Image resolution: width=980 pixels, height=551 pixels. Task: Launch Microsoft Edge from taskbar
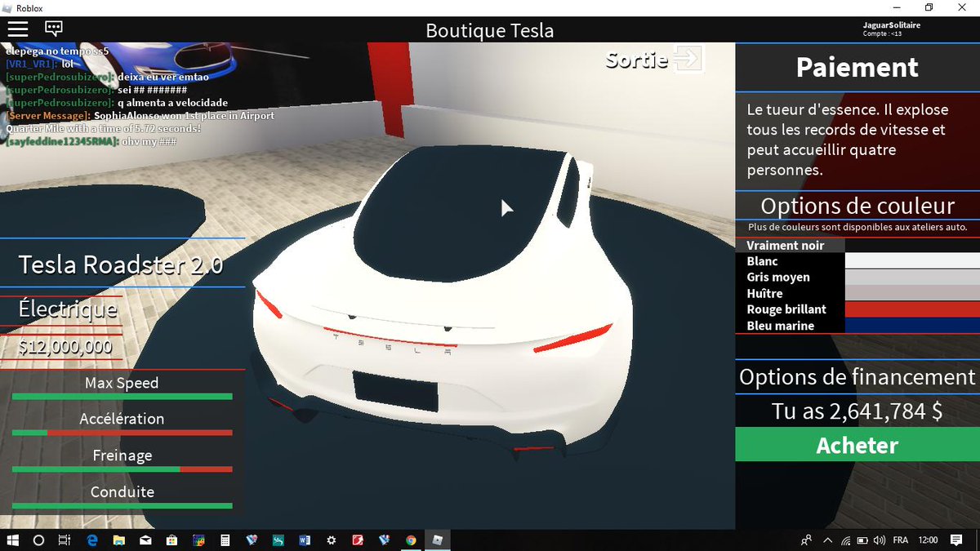pos(92,540)
